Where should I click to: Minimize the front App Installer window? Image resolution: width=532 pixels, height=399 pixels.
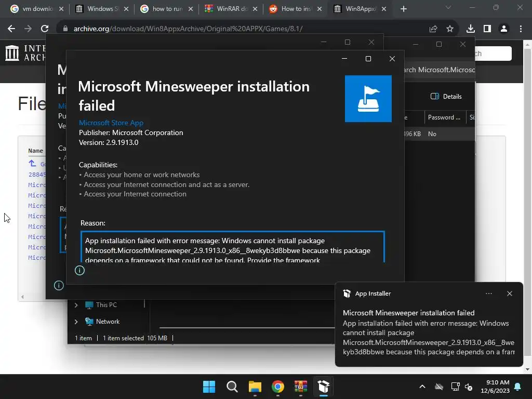click(344, 59)
